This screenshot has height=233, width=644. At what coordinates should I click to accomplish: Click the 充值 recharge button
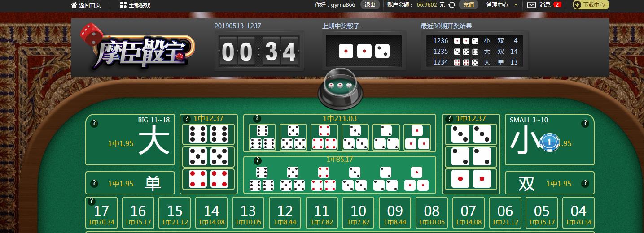(468, 5)
